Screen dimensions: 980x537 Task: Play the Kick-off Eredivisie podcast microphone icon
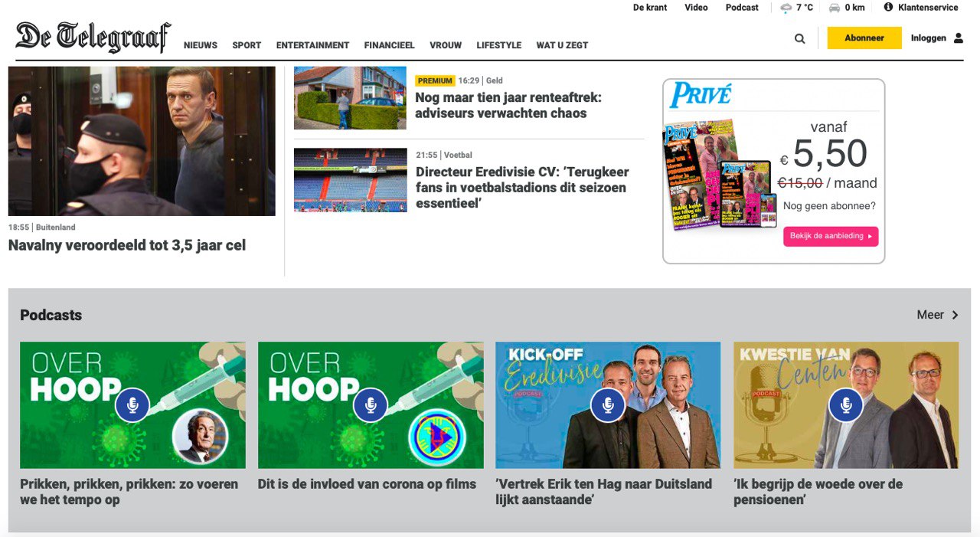click(608, 405)
